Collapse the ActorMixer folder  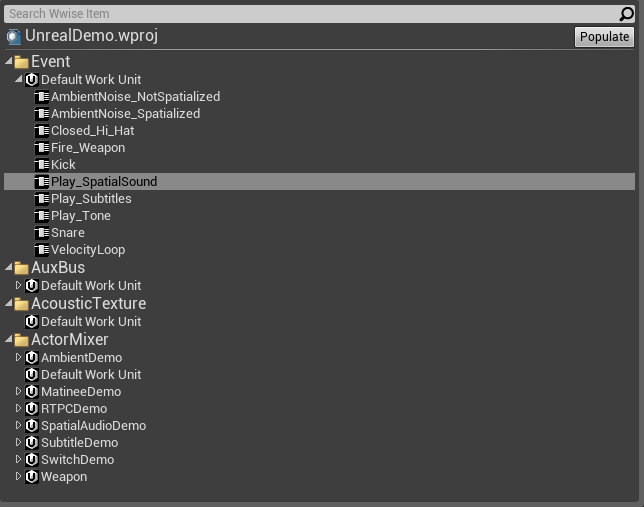[x=9, y=339]
